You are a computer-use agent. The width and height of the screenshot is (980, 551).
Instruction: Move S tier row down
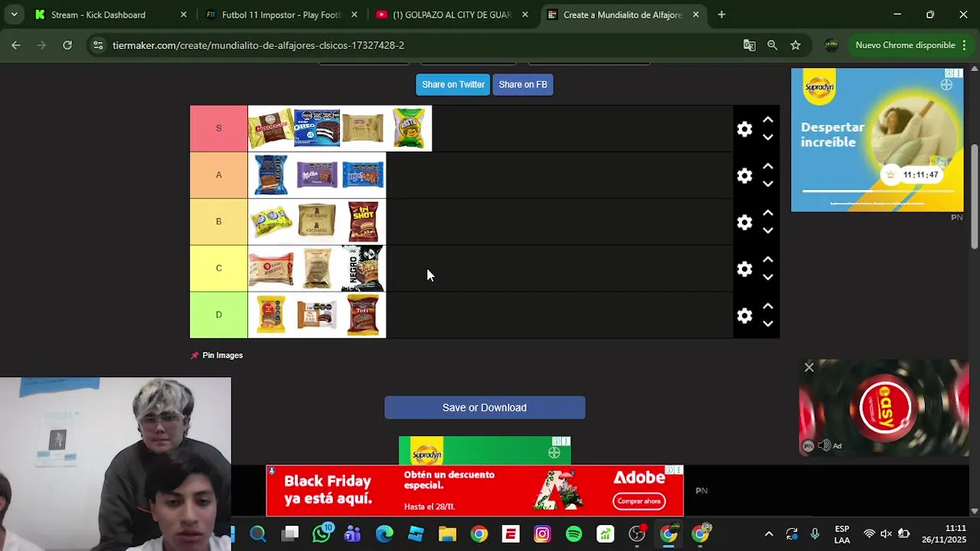[x=768, y=137]
